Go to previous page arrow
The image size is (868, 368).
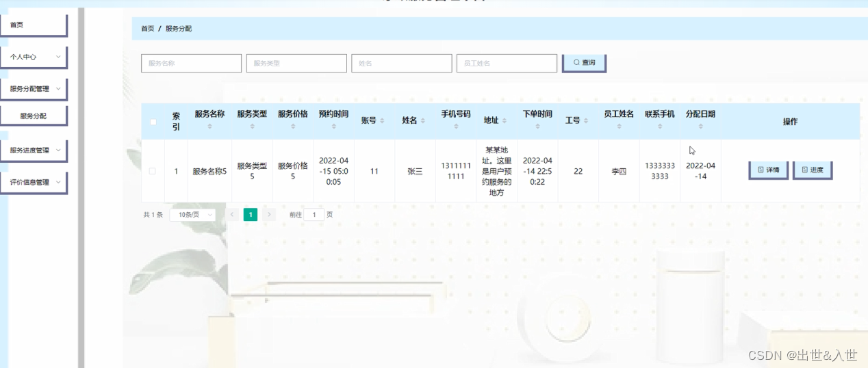pos(232,215)
